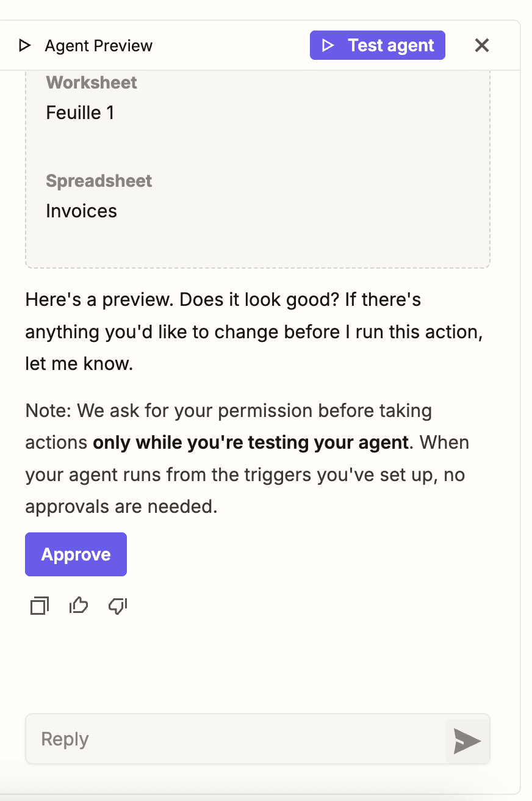
Task: Select the Invoices spreadsheet value
Action: point(81,211)
